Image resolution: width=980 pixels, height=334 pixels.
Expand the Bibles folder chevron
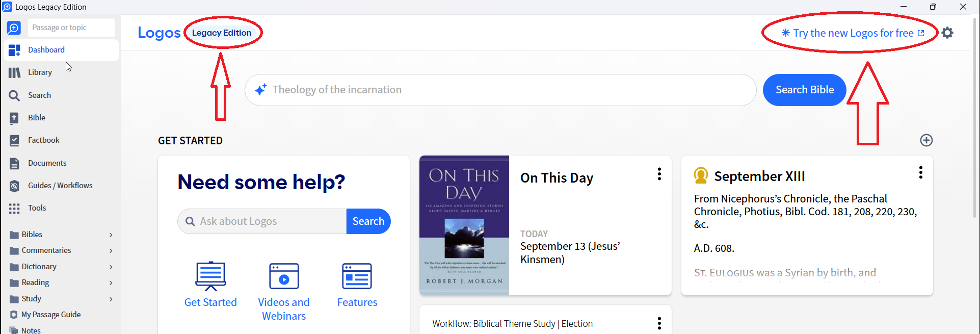pyautogui.click(x=111, y=235)
